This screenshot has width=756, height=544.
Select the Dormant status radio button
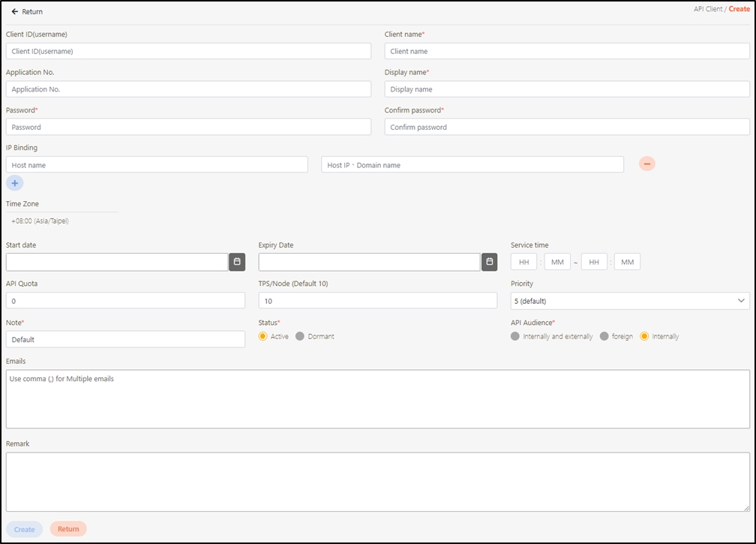click(x=300, y=336)
